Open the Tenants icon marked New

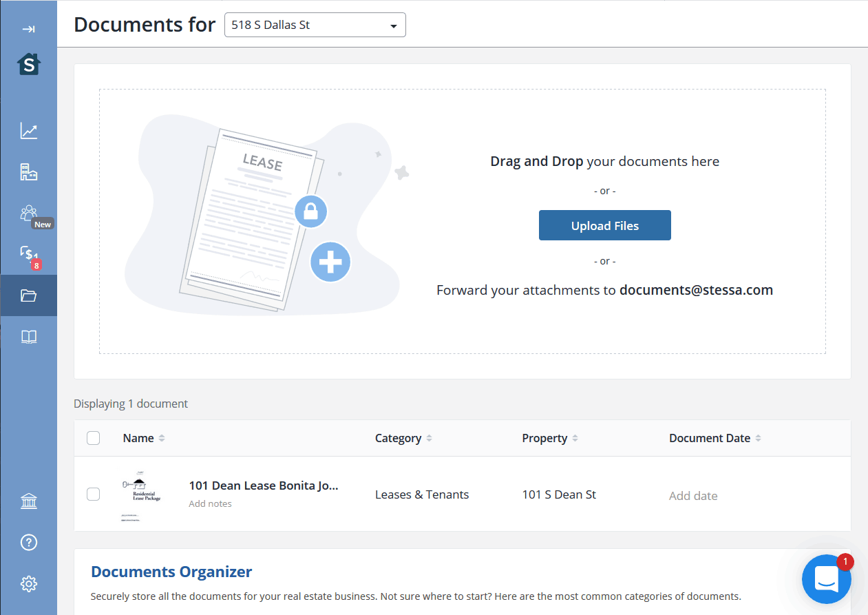click(x=29, y=213)
